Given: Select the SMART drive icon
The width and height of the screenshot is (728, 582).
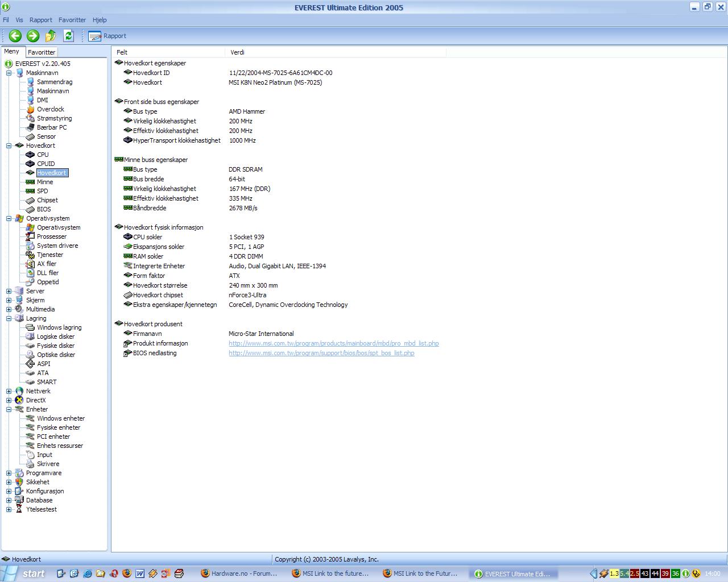Looking at the screenshot, I should [x=31, y=382].
